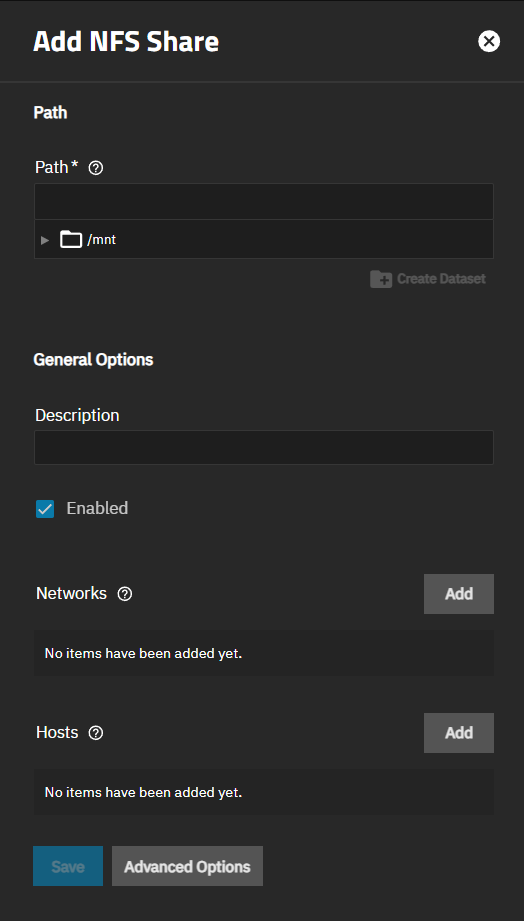Click the Enabled label text
The image size is (524, 921).
click(x=97, y=508)
